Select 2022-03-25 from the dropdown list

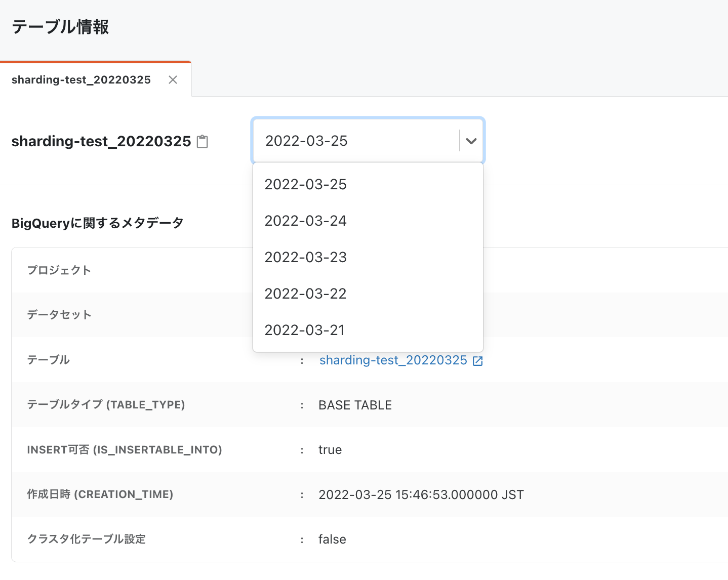[368, 184]
